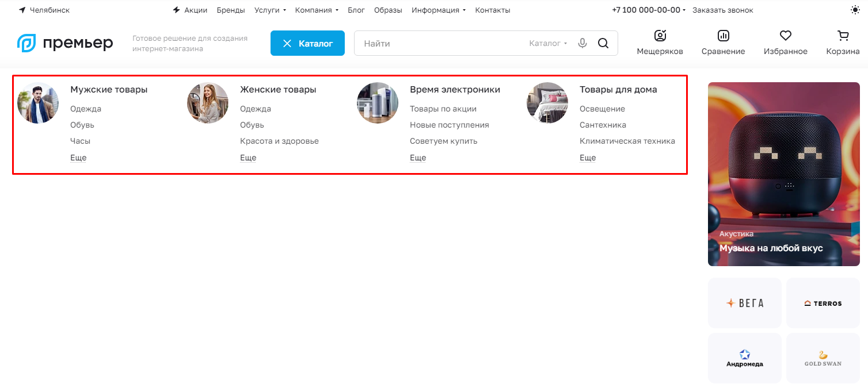Screen dimensions: 868x384
Task: Open the Андромеда brand tile
Action: [745, 358]
